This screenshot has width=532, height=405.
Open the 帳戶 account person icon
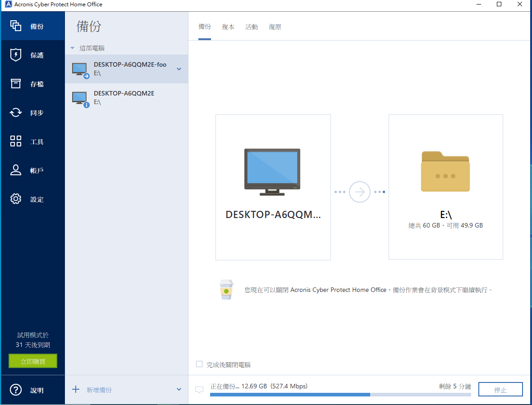16,170
